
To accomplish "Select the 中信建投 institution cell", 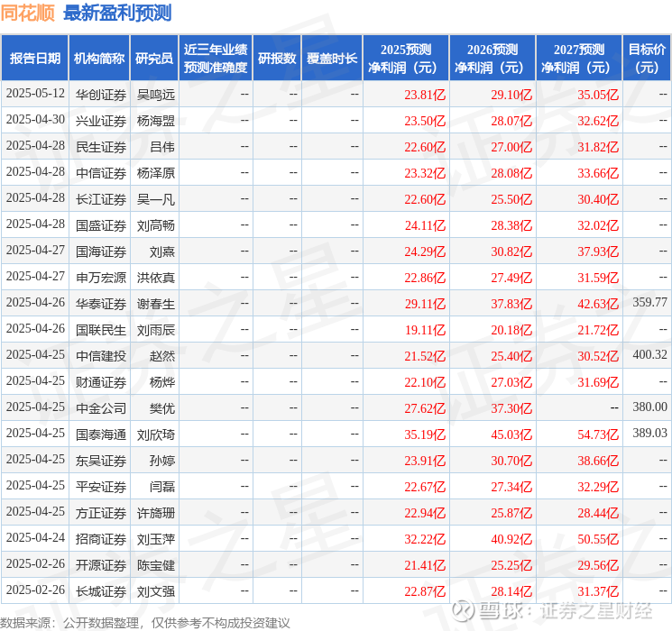I will (101, 356).
